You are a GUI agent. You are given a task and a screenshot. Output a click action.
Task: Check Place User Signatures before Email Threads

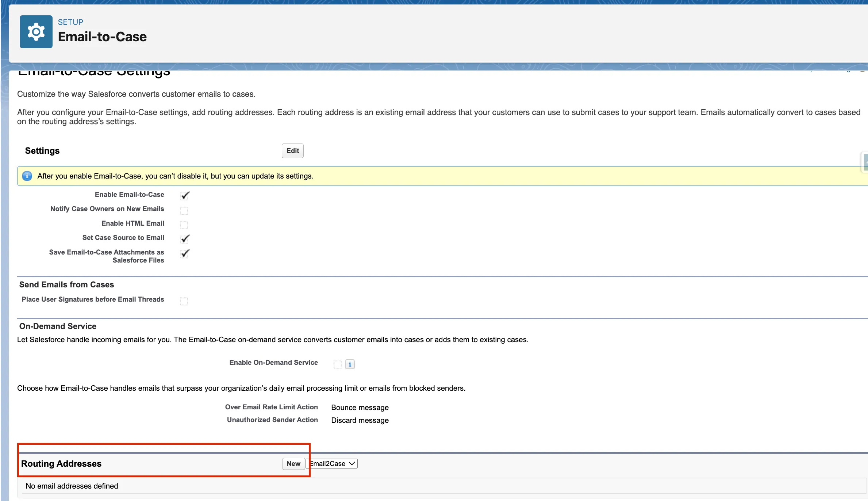click(x=184, y=301)
